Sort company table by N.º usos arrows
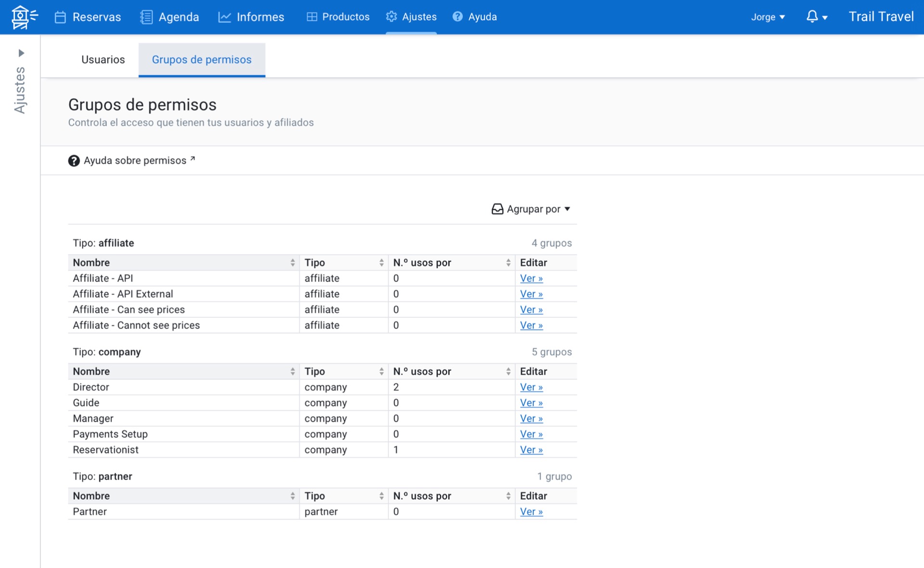Viewport: 924px width, 568px height. coord(508,371)
